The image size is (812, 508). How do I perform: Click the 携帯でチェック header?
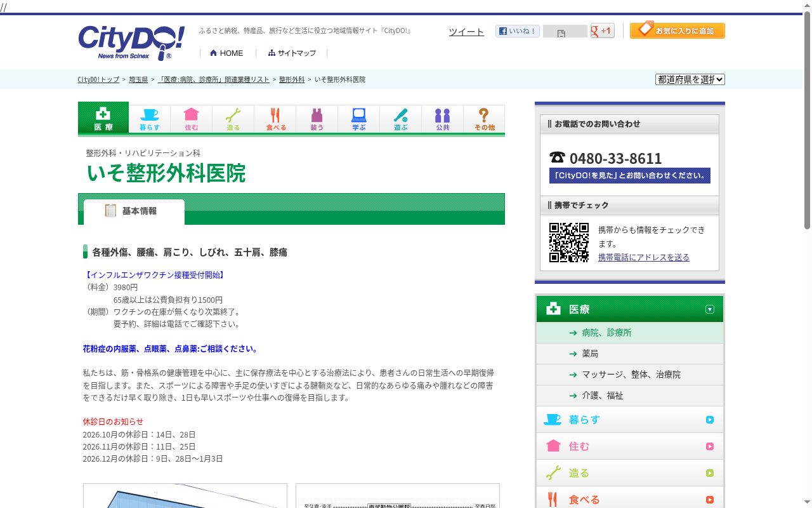629,206
